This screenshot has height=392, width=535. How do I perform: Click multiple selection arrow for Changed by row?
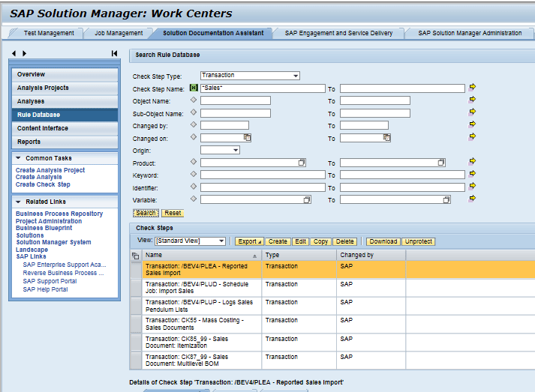[472, 124]
